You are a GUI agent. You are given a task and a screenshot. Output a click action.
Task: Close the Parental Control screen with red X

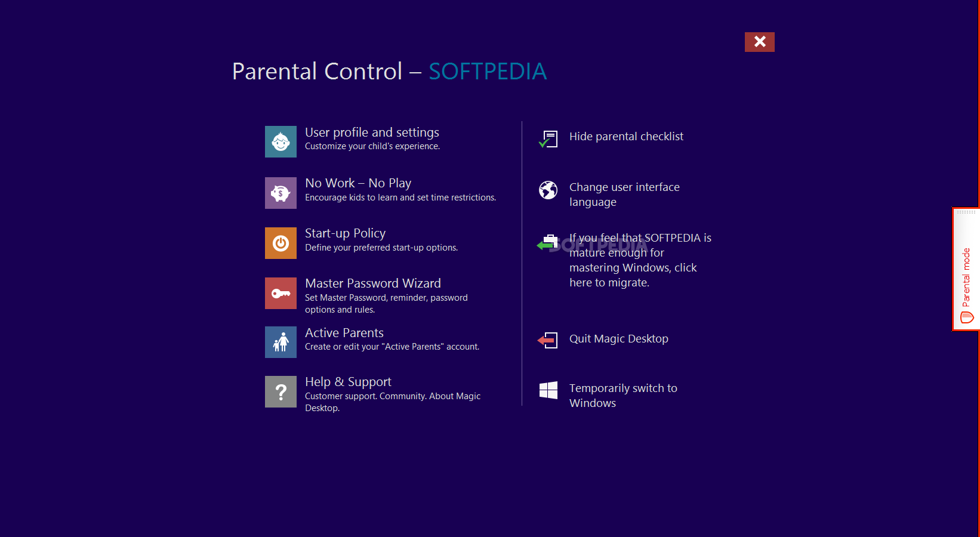click(759, 42)
